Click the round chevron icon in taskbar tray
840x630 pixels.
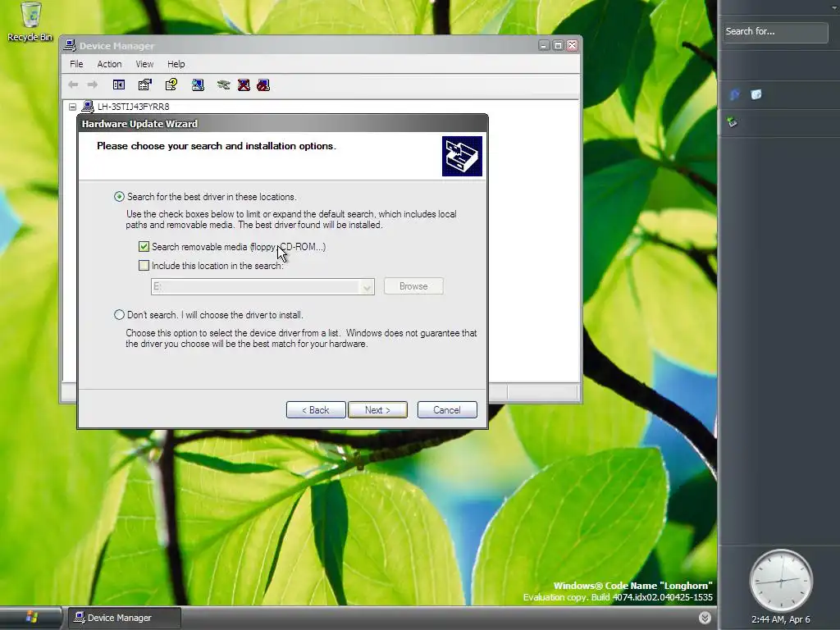[705, 618]
